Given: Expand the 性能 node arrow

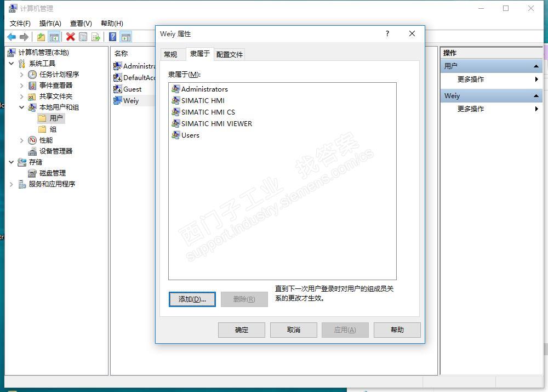Looking at the screenshot, I should pyautogui.click(x=22, y=140).
